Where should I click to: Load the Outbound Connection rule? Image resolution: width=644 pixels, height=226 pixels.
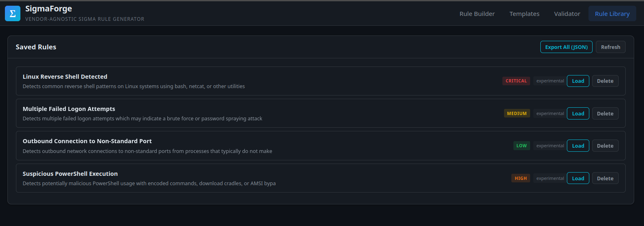577,146
